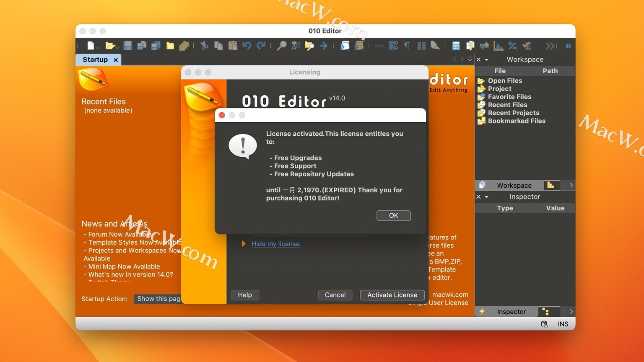Click Cancel in the Licensing dialog
644x362 pixels.
click(335, 295)
